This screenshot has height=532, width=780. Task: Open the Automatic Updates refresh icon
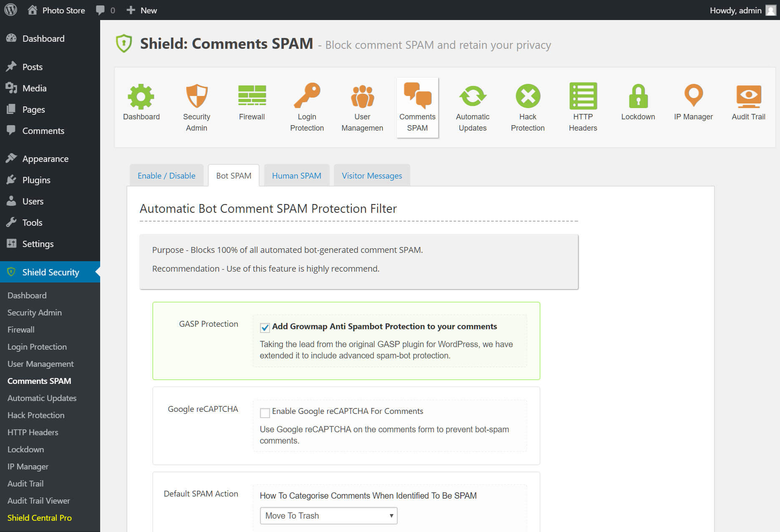coord(472,96)
